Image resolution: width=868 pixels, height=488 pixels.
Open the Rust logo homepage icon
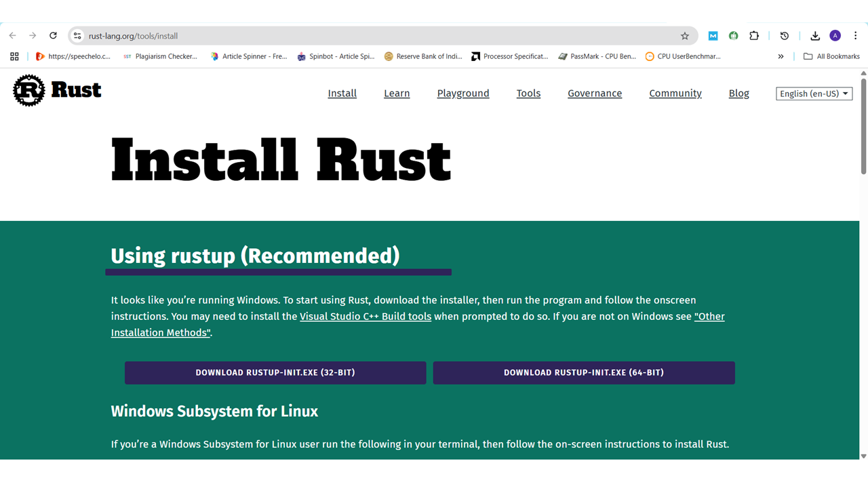click(28, 90)
